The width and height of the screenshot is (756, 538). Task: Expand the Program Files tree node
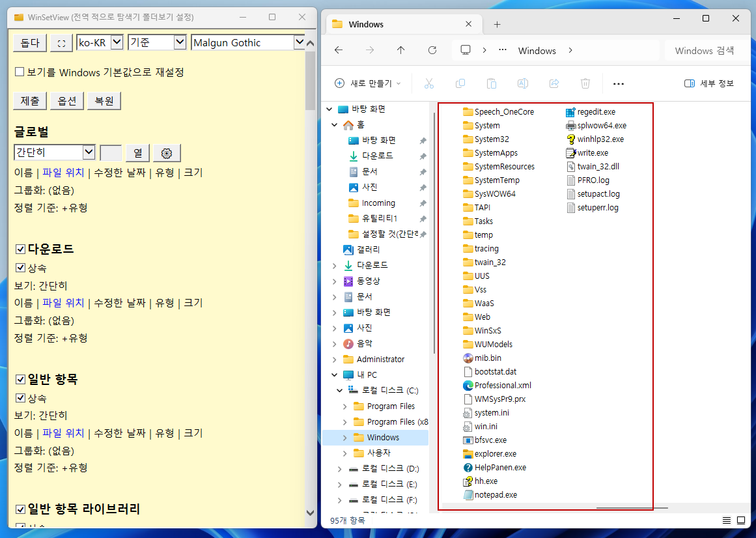coord(344,406)
